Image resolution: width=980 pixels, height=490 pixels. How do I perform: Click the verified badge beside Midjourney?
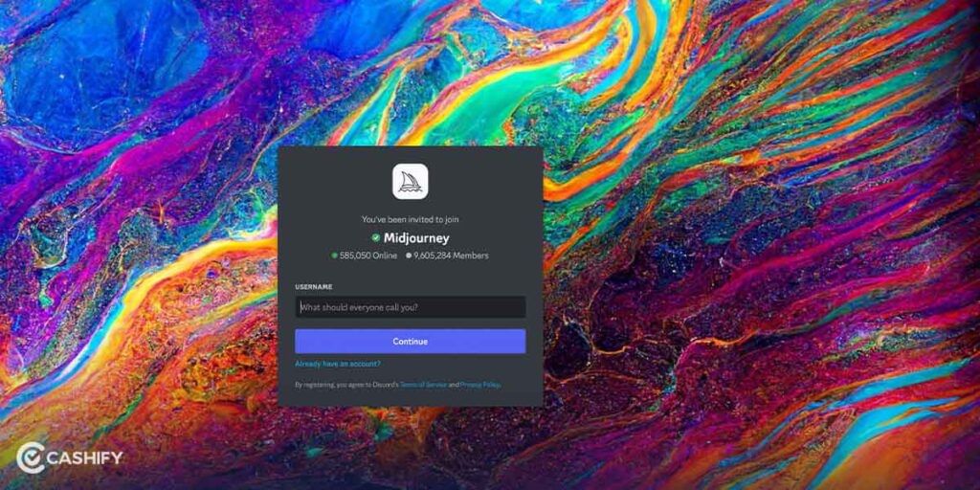tap(375, 238)
